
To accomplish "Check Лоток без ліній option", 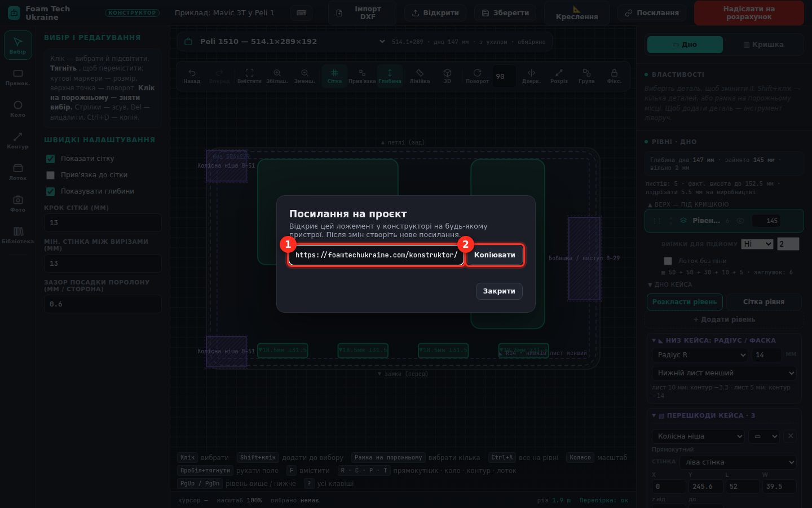I will (668, 261).
